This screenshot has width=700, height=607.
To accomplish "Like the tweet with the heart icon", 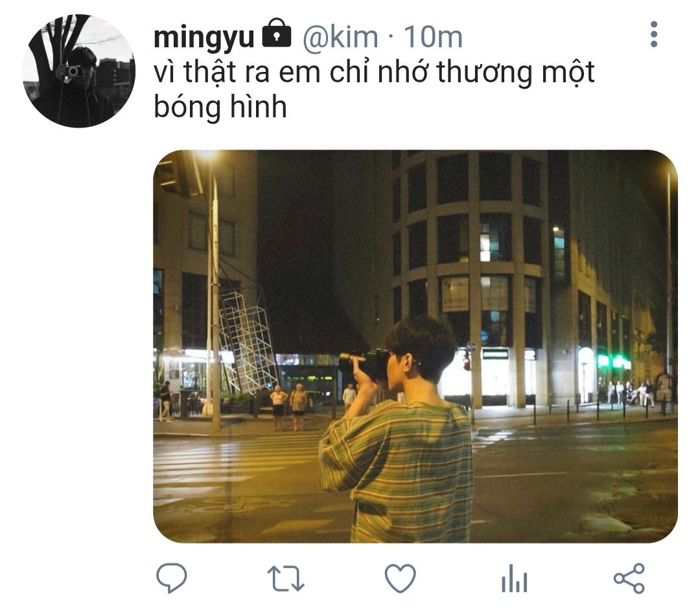I will pos(401,578).
